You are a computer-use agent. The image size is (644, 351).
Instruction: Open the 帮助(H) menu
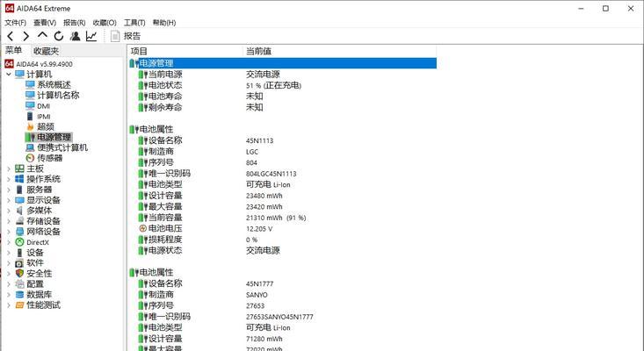[164, 23]
